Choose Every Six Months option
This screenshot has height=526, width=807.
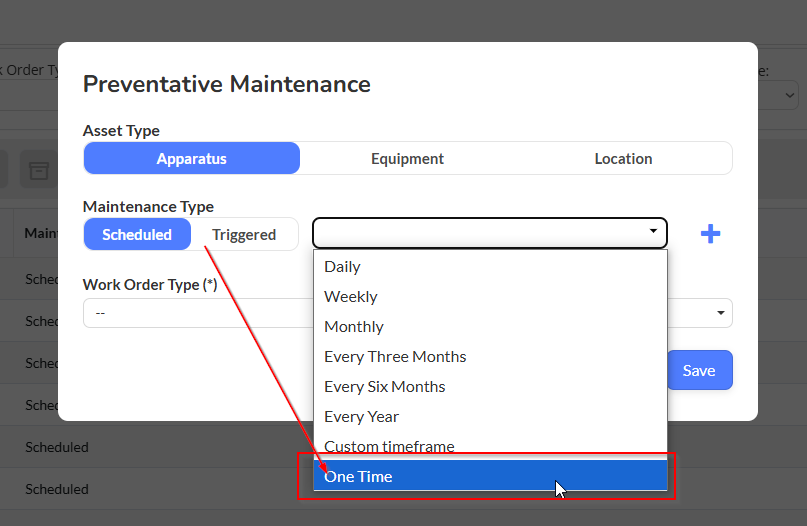[490, 387]
